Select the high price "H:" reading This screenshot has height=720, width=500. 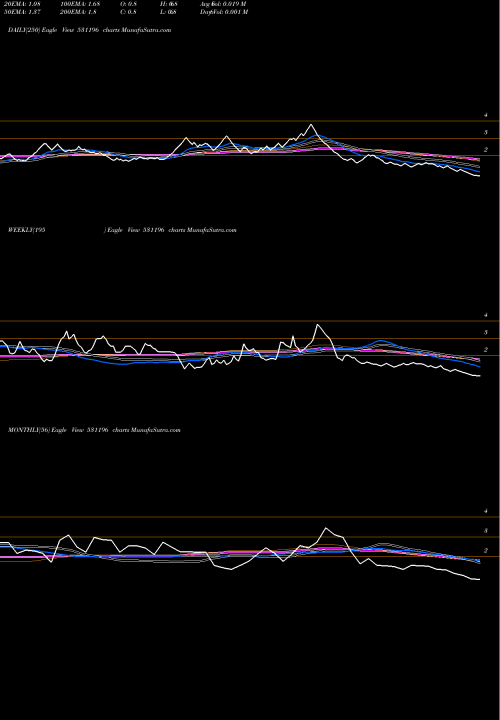[x=169, y=4]
